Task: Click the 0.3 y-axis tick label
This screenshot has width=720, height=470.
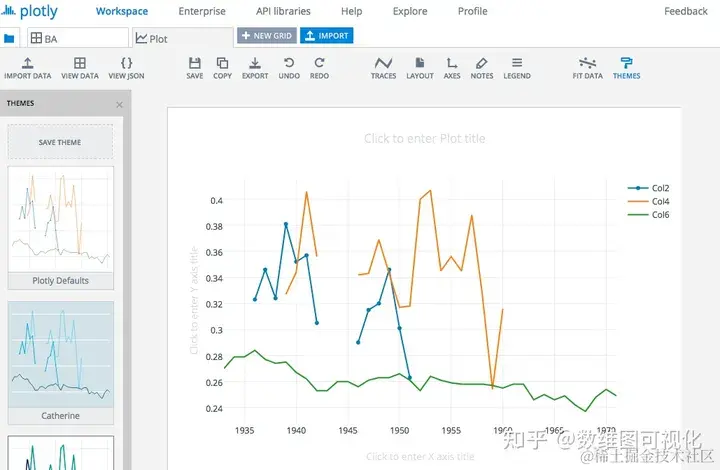Action: pyautogui.click(x=216, y=330)
